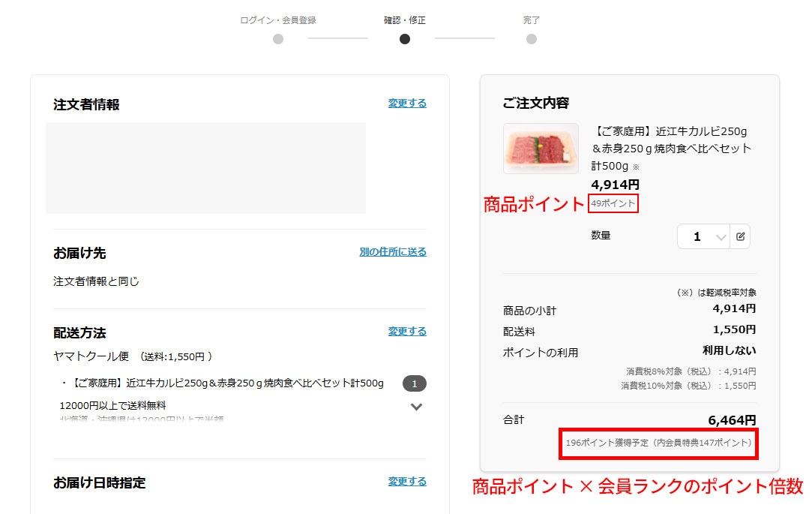Select the 完了 step circle
This screenshot has height=514, width=812.
click(532, 39)
